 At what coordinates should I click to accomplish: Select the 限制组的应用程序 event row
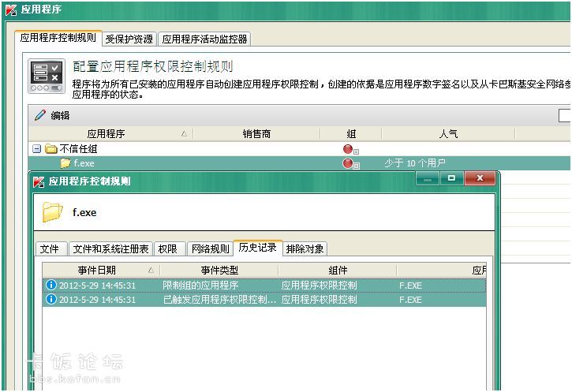click(264, 286)
